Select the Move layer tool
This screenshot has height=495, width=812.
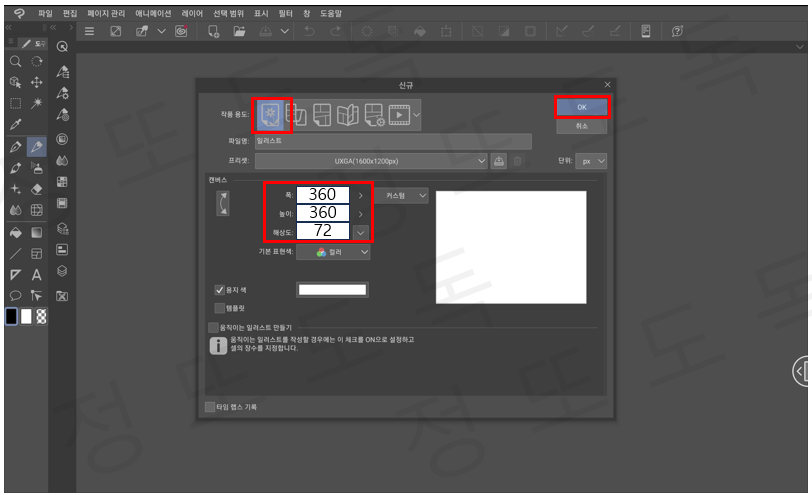tap(37, 82)
